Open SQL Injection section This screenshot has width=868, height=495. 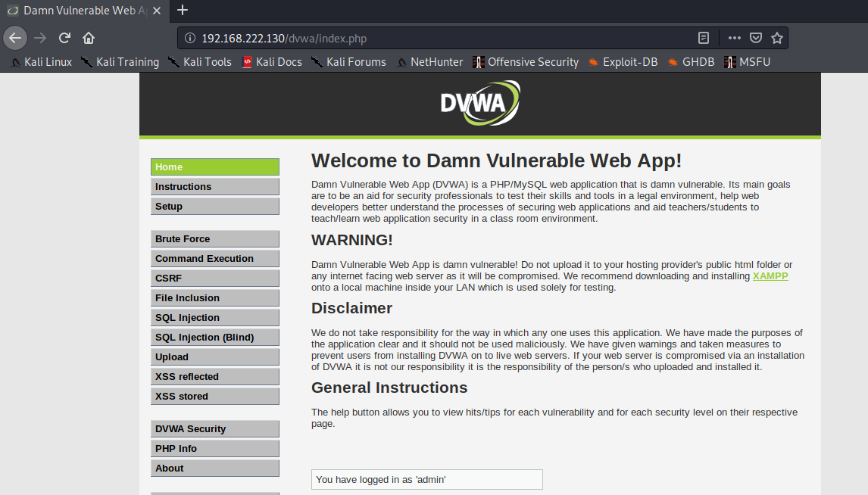pos(215,317)
